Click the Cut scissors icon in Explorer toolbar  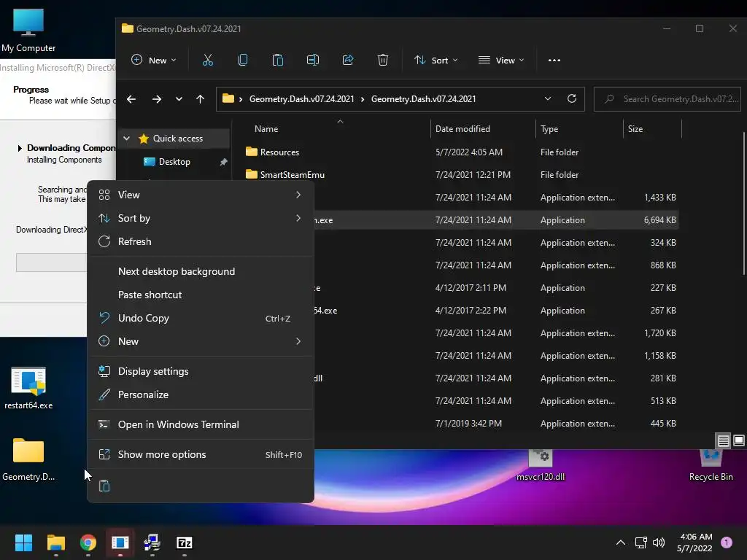[x=208, y=60]
